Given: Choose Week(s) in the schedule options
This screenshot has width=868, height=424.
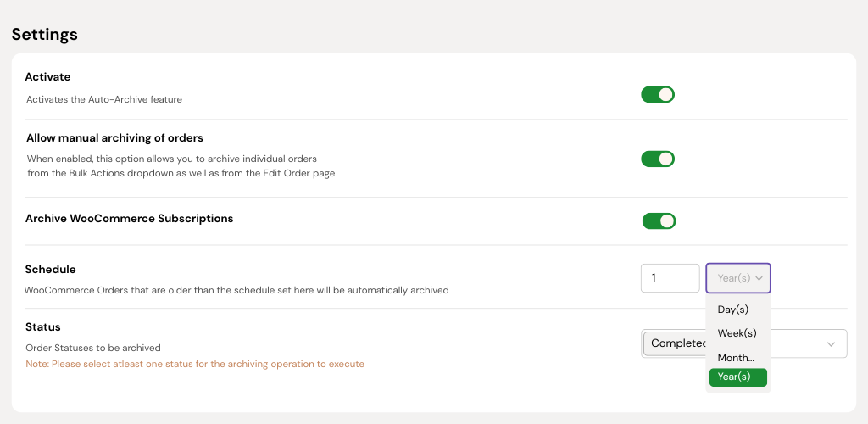Looking at the screenshot, I should [x=737, y=333].
